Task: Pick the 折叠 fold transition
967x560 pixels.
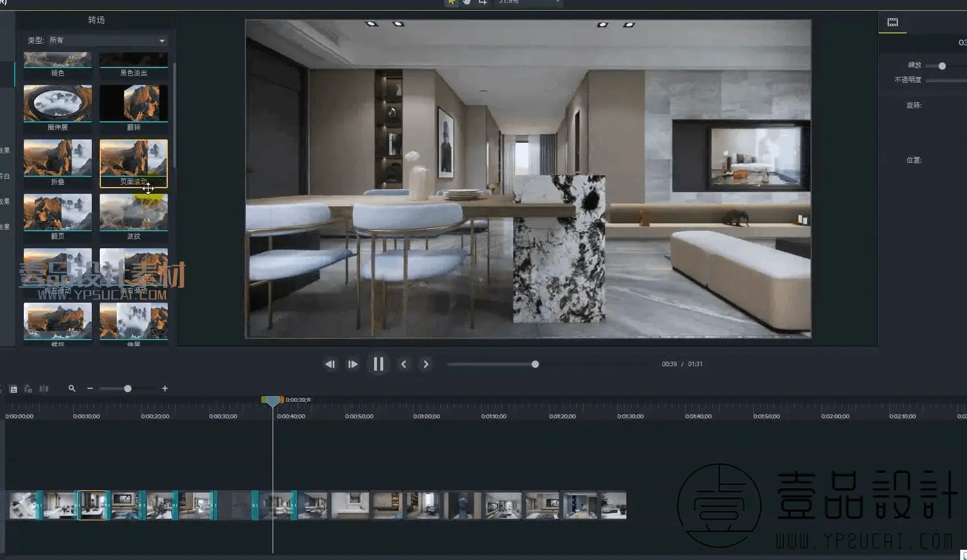Action: tap(57, 158)
